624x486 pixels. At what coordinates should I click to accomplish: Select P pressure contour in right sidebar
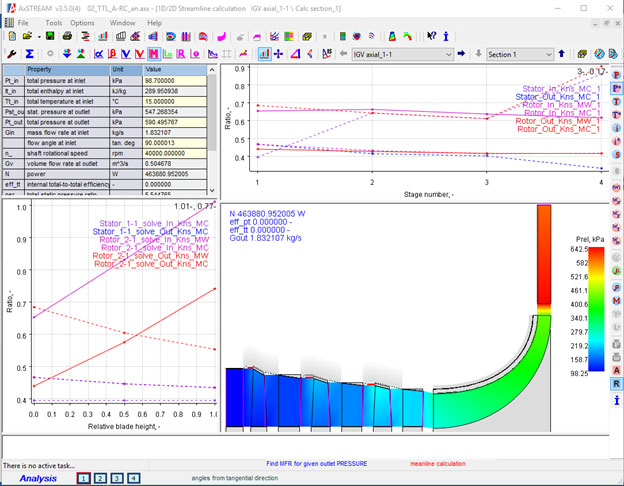coord(616,75)
